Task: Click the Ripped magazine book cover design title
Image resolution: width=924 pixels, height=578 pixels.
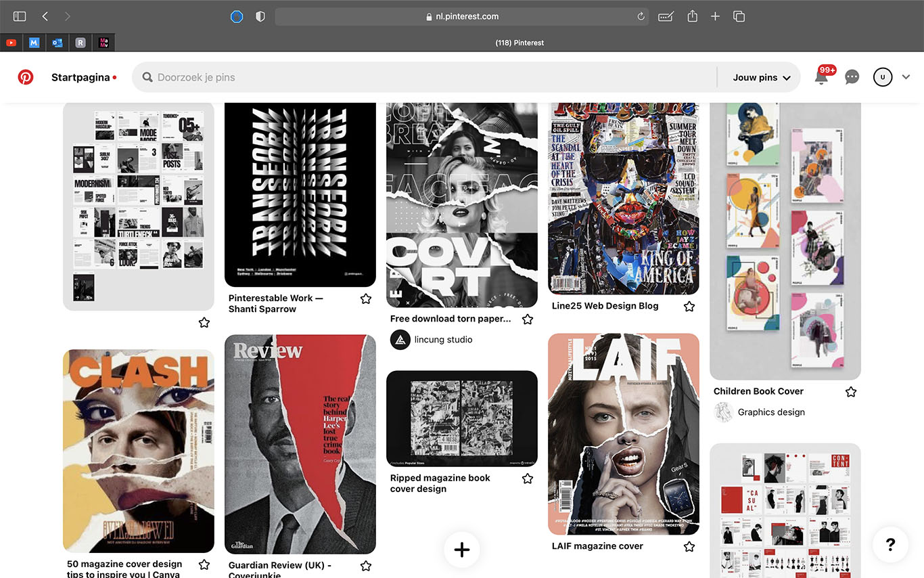Action: tap(440, 483)
